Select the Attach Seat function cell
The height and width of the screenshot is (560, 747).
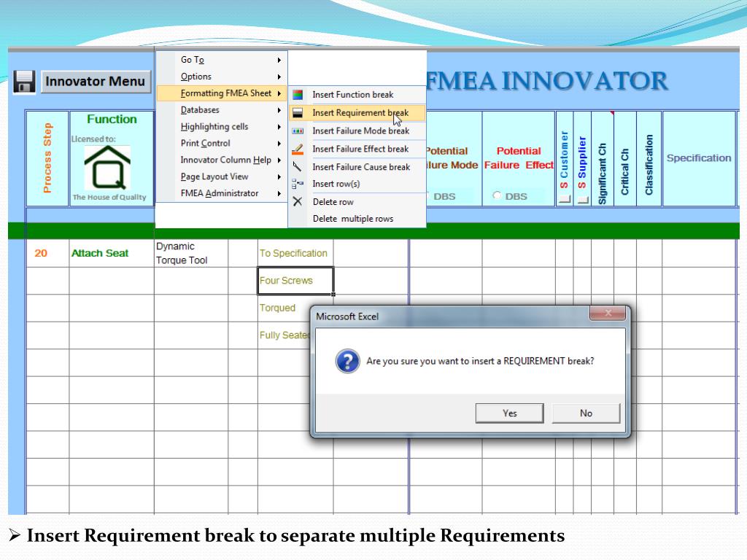click(x=112, y=253)
